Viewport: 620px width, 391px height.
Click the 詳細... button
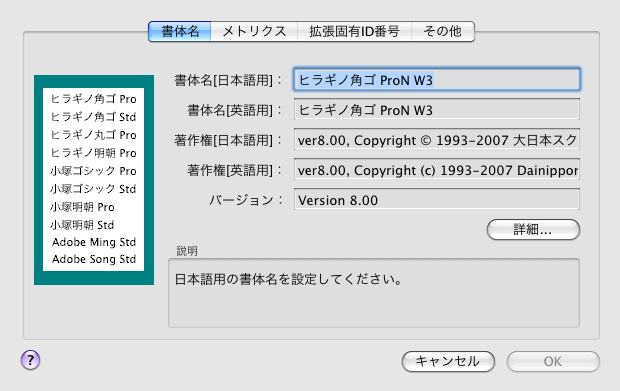[533, 229]
